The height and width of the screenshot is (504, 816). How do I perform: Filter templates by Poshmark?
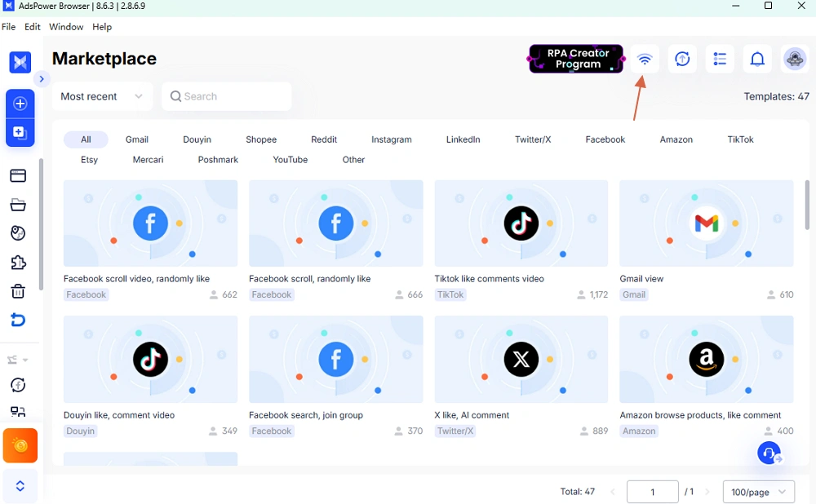218,160
